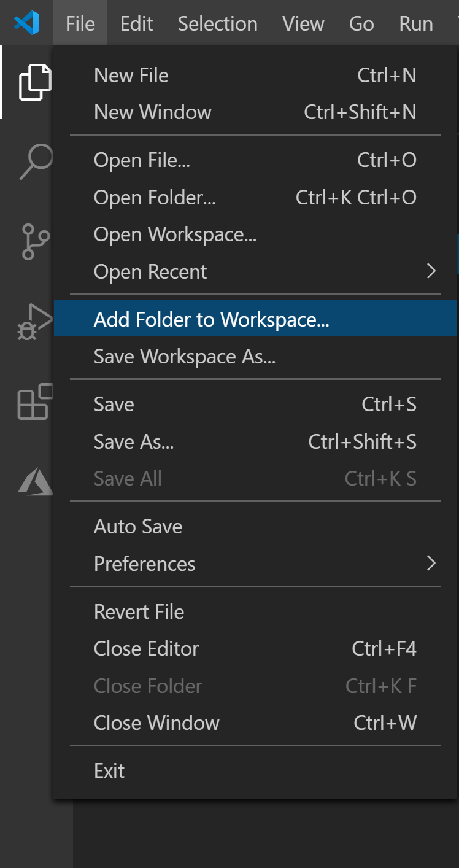Click Open Folder menu entry
The height and width of the screenshot is (868, 459).
click(155, 198)
